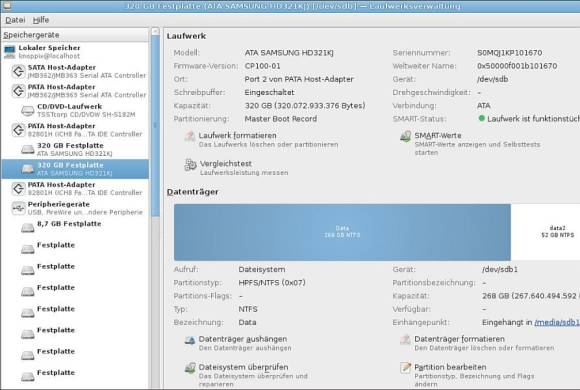Open the Hilfe menu
Image resolution: width=580 pixels, height=390 pixels.
pos(41,20)
